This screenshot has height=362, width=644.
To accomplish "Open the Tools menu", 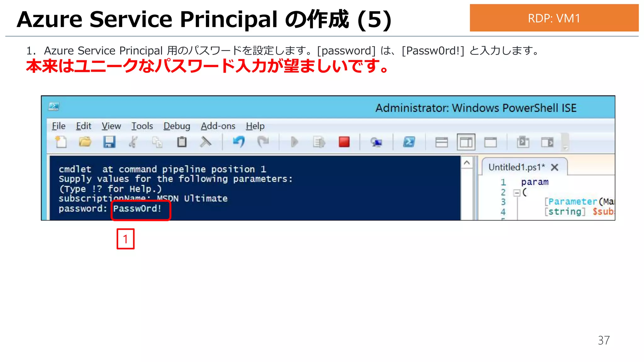I will click(x=142, y=126).
